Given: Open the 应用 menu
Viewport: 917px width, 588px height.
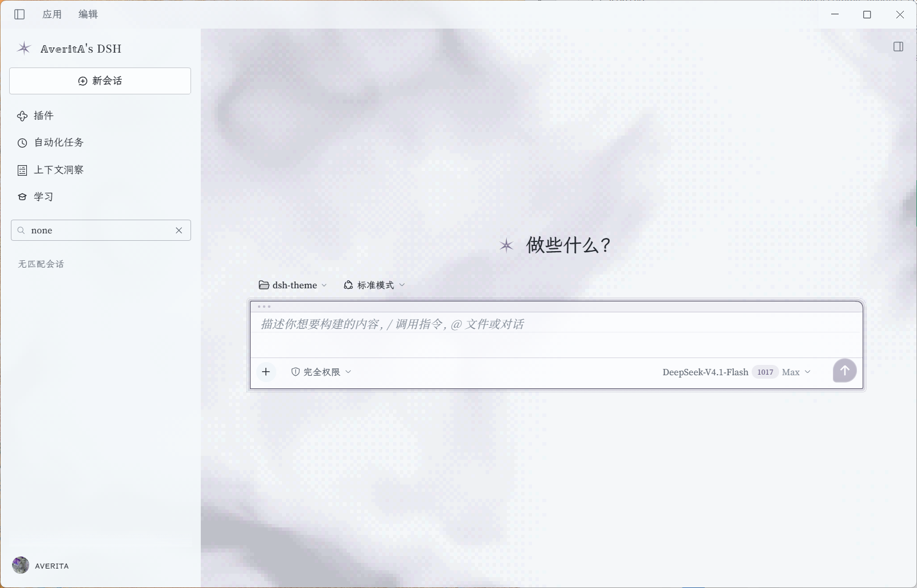Looking at the screenshot, I should (52, 14).
